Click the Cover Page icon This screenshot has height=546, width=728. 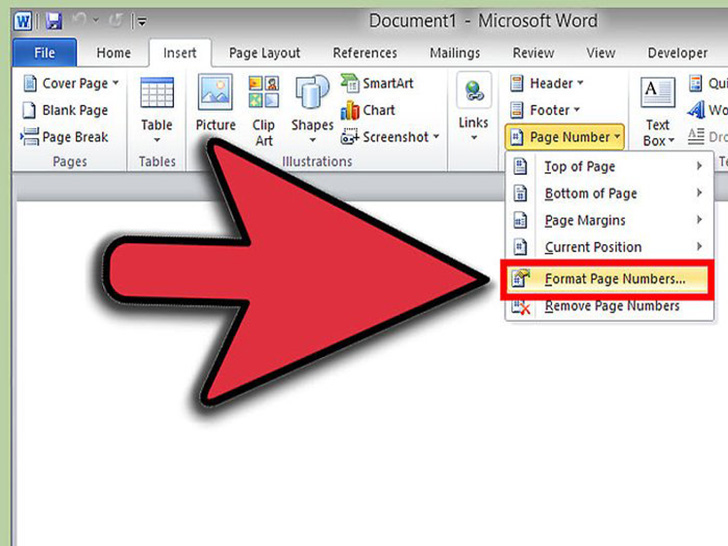coord(30,84)
